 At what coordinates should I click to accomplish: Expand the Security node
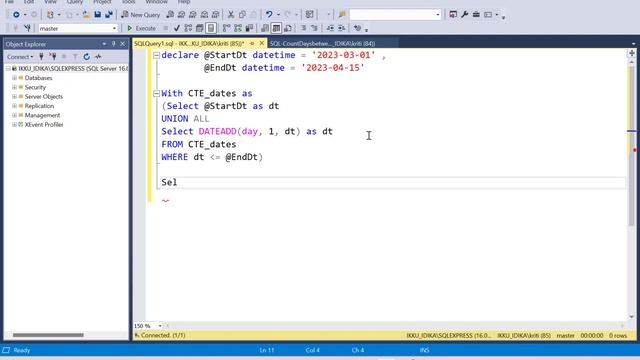tap(14, 87)
